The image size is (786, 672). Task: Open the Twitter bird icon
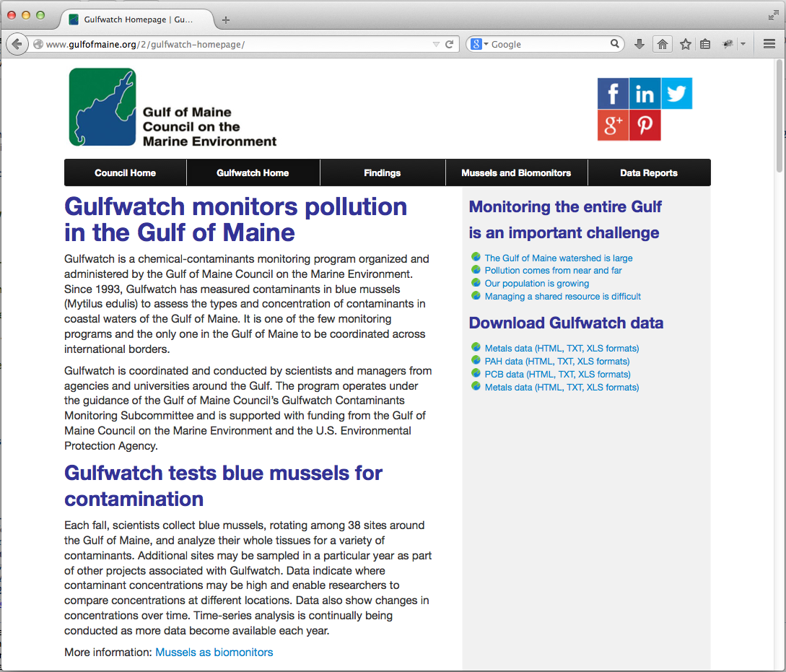click(x=677, y=93)
